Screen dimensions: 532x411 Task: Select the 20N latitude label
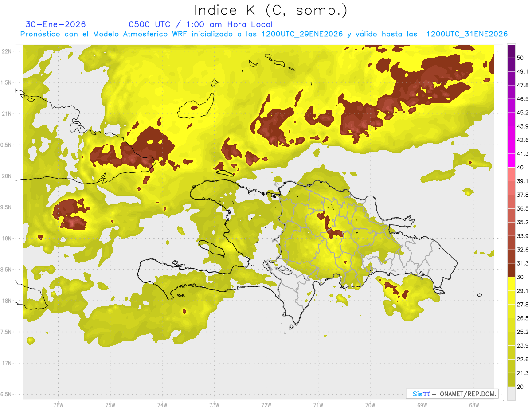coord(7,176)
